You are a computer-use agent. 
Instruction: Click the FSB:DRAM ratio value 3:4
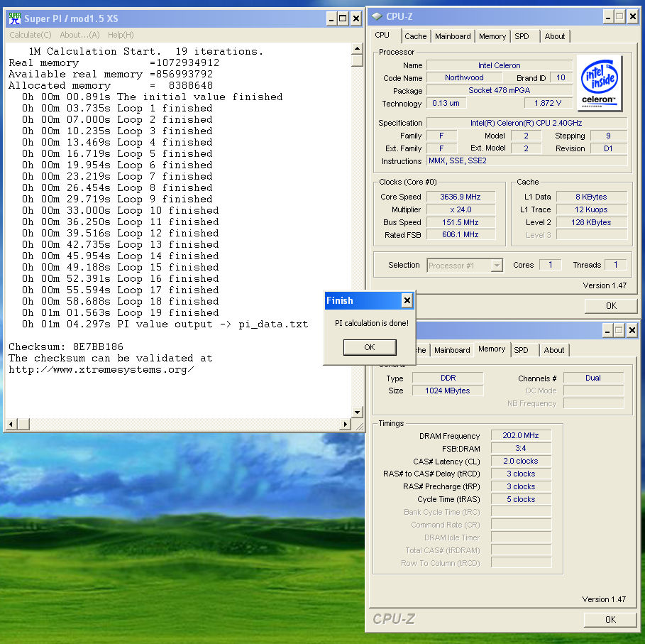pos(521,448)
